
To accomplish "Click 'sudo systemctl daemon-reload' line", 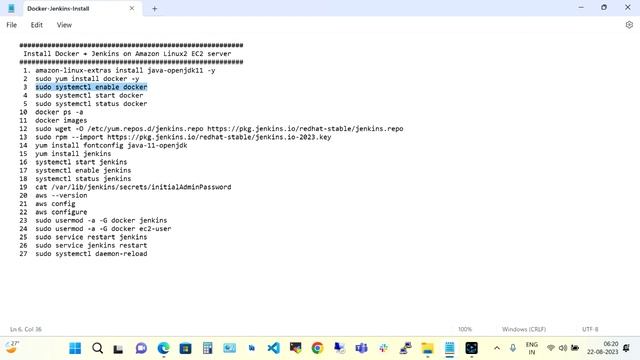I will tap(91, 253).
